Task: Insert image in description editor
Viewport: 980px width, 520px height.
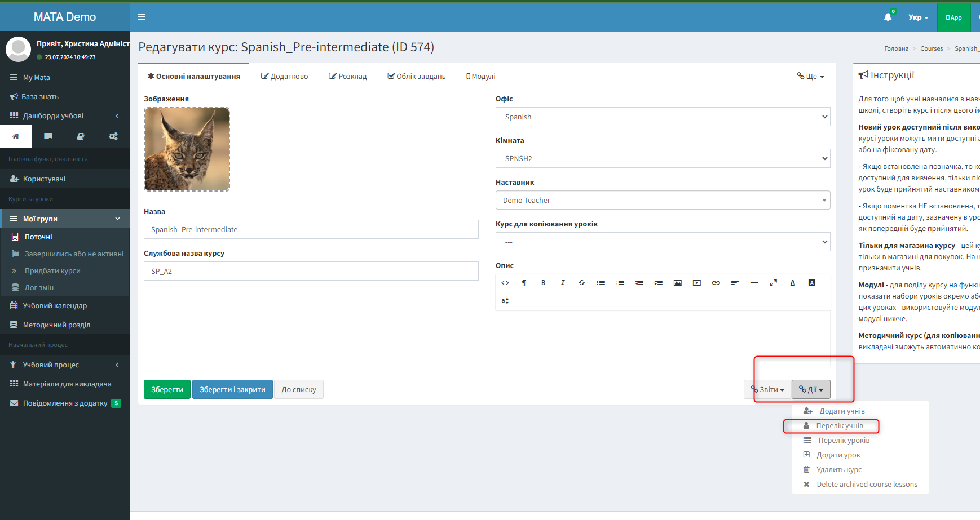Action: (x=677, y=283)
